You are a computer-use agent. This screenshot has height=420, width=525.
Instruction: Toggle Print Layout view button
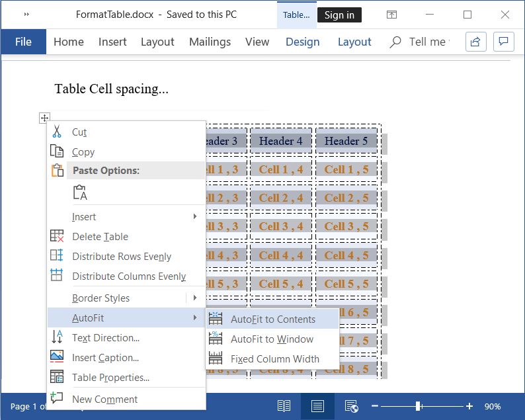click(x=317, y=406)
